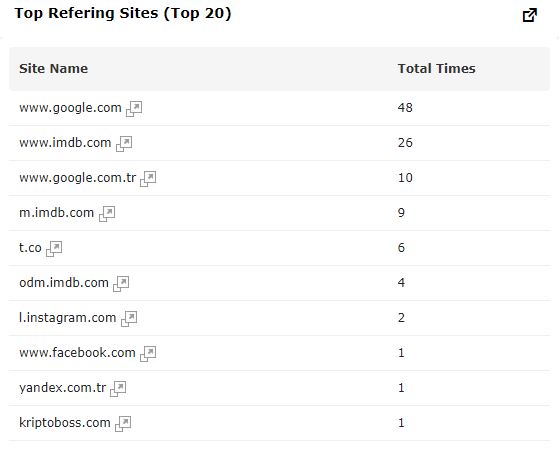Screen dimensions: 559x451
Task: Open external link icon beside www.imdb.com
Action: [124, 143]
